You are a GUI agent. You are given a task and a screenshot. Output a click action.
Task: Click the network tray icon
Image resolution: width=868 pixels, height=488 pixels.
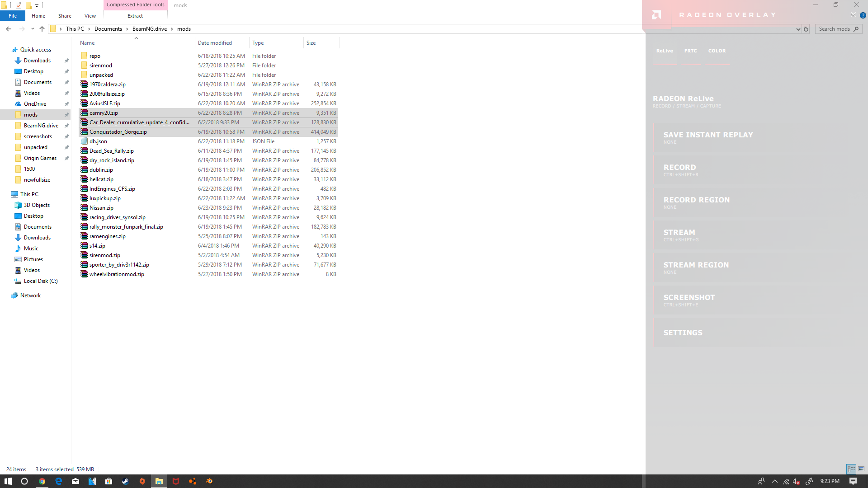[786, 481]
